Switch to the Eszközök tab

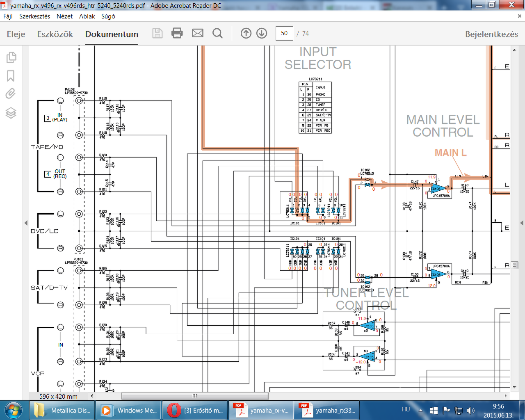coord(55,34)
